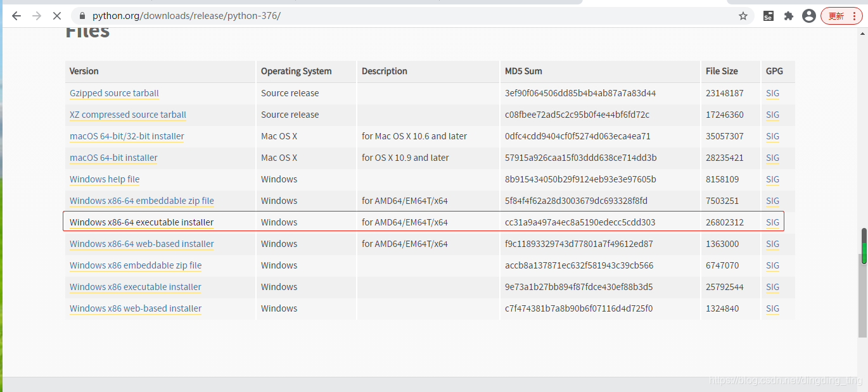Download Windows x86-64 web-based installer
The width and height of the screenshot is (868, 392).
point(142,244)
